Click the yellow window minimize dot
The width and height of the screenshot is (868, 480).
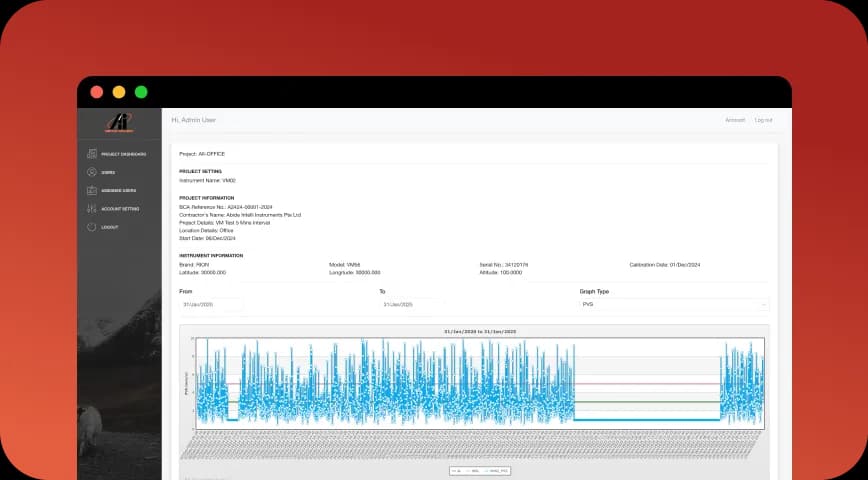(x=119, y=92)
